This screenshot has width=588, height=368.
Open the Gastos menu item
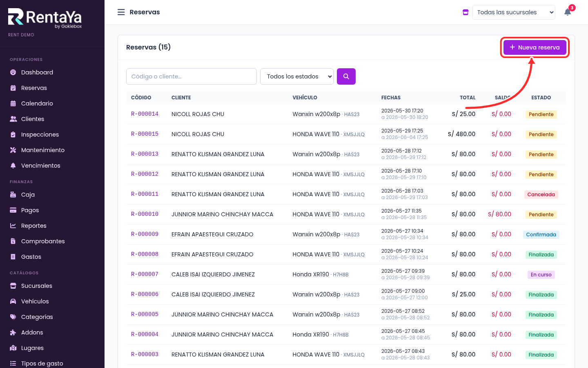(x=52, y=257)
